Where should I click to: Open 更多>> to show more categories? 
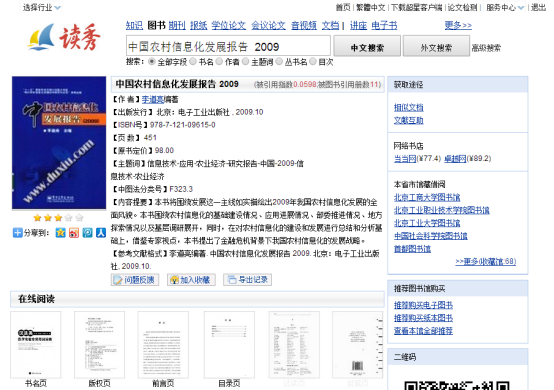coord(458,25)
